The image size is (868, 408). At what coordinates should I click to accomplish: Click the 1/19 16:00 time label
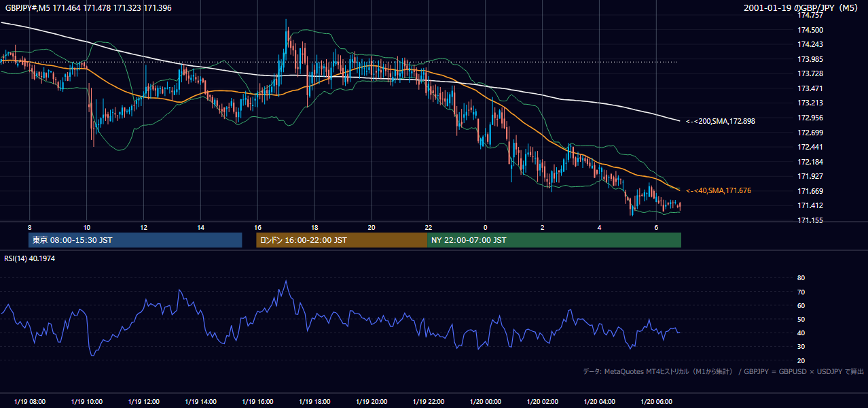[x=257, y=401]
